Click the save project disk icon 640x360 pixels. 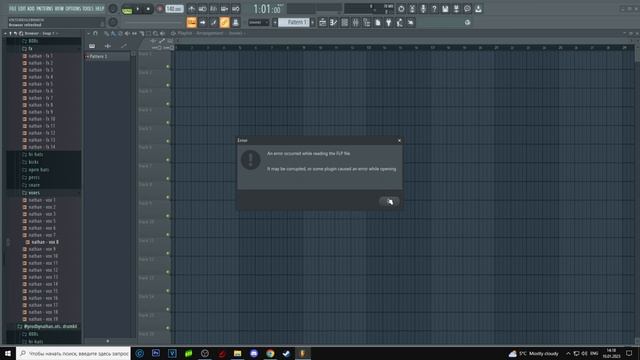tap(445, 9)
